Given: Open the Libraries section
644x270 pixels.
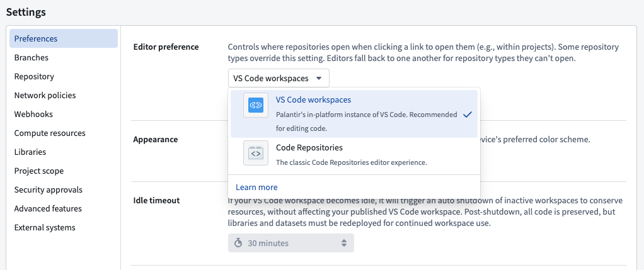Looking at the screenshot, I should point(30,152).
